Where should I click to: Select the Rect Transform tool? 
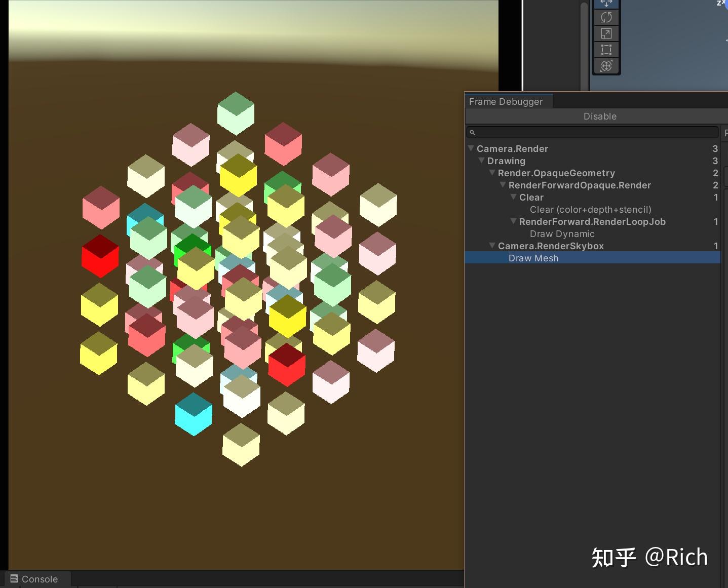point(606,50)
